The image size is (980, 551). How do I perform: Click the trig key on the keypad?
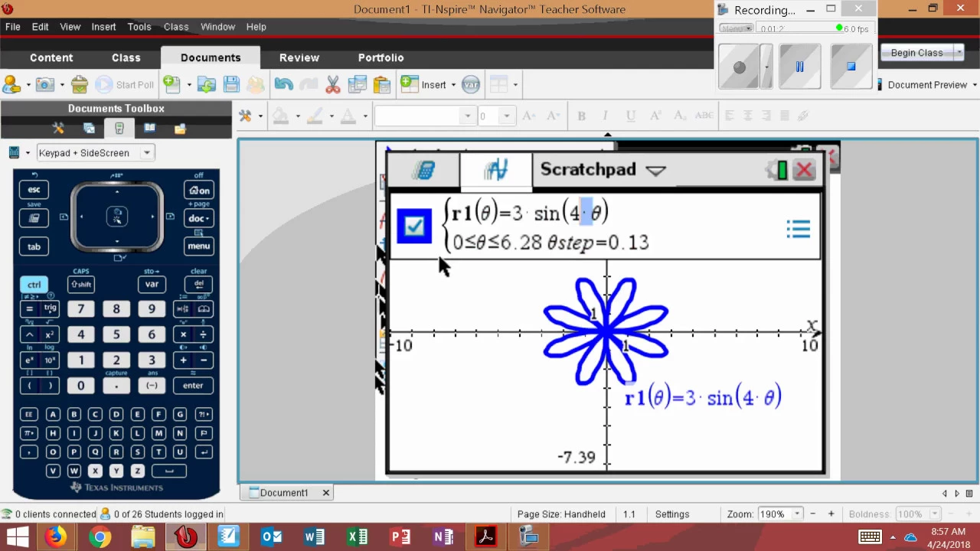[51, 308]
